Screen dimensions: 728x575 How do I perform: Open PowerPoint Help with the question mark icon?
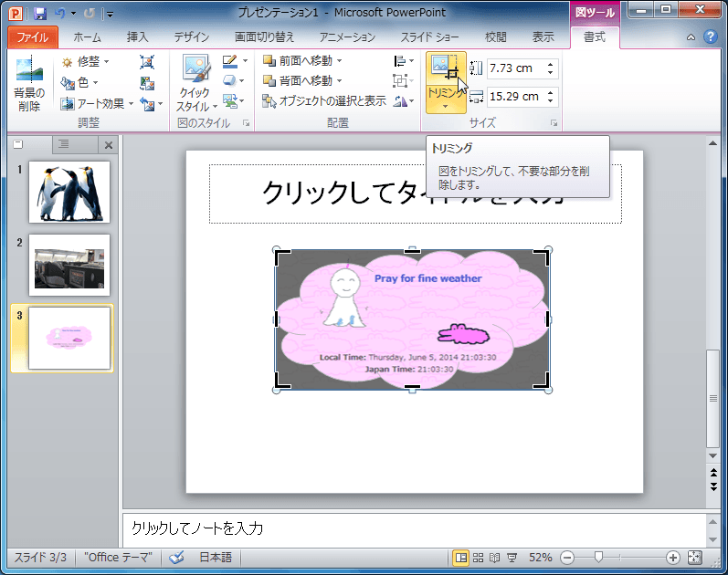[710, 37]
